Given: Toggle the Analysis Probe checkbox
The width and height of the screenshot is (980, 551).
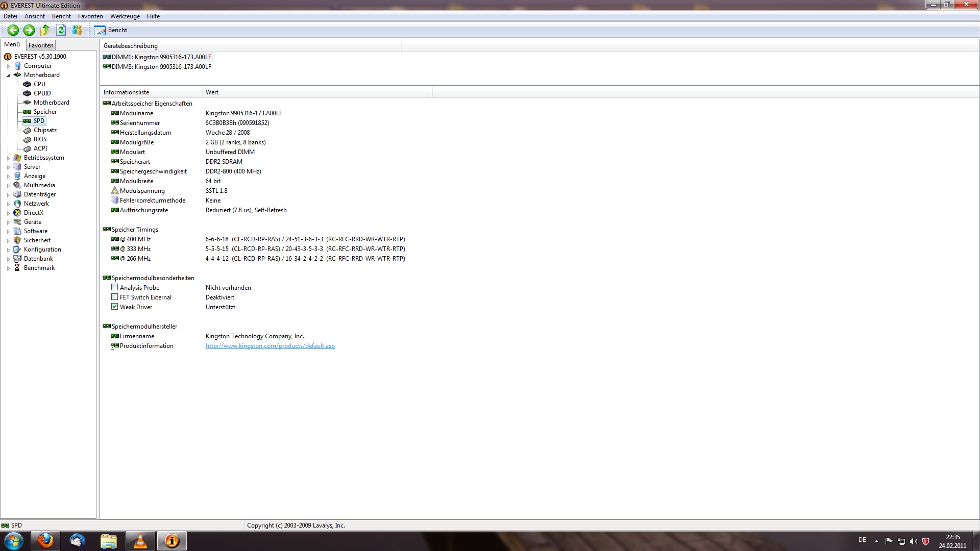Looking at the screenshot, I should 115,288.
